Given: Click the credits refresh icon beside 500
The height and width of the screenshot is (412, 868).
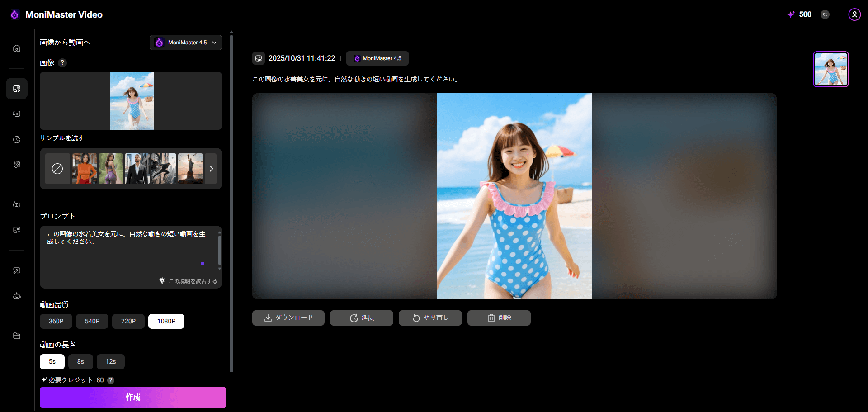Looking at the screenshot, I should coord(825,14).
